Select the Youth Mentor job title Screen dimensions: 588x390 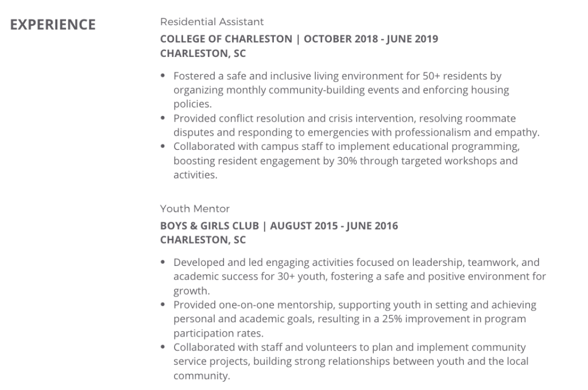click(x=195, y=208)
